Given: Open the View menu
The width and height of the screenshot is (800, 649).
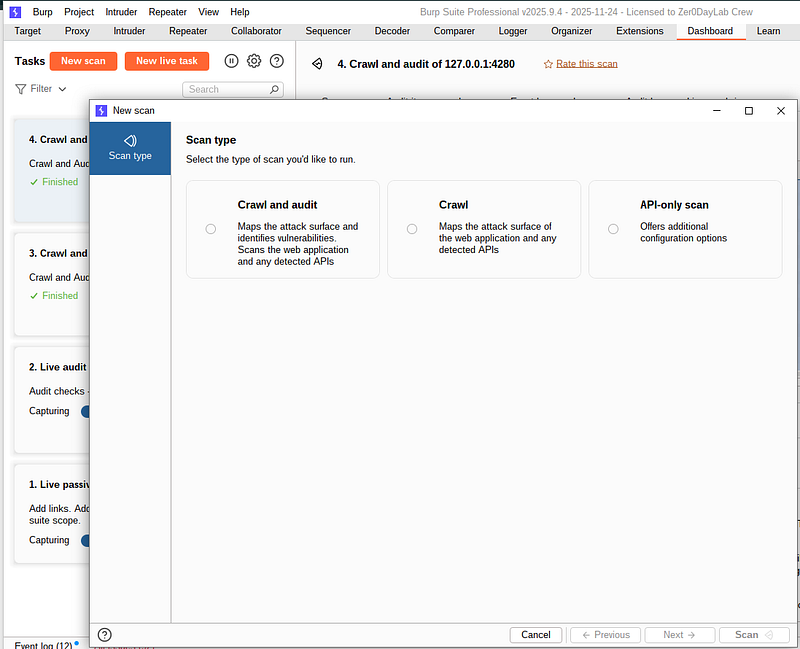Looking at the screenshot, I should coord(208,12).
